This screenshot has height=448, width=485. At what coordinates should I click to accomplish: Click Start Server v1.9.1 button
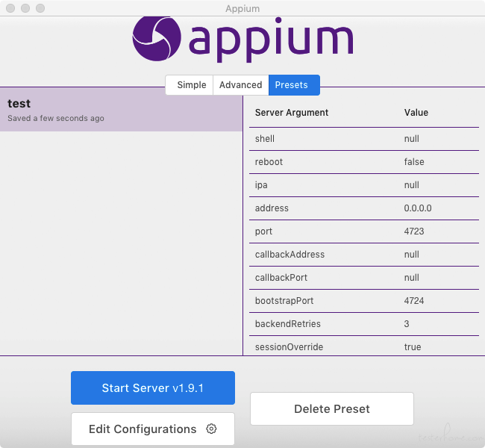click(153, 388)
